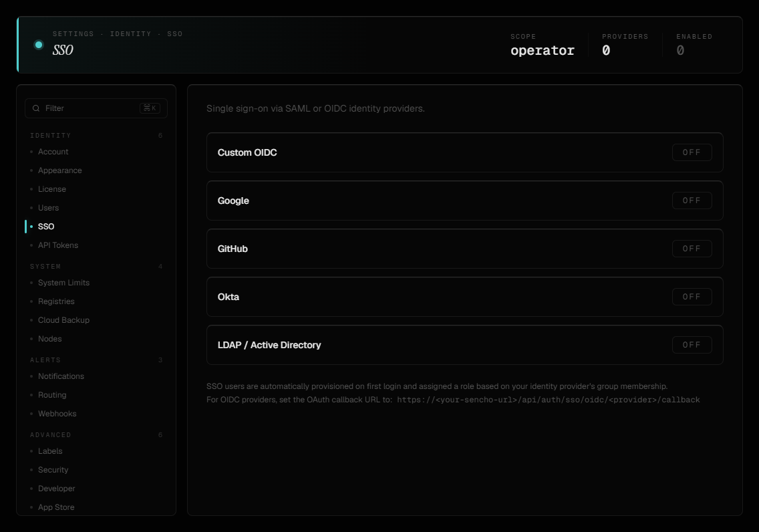The image size is (759, 532).
Task: Click the 'Single sign-on via SAML or OIDC' description
Action: [315, 108]
